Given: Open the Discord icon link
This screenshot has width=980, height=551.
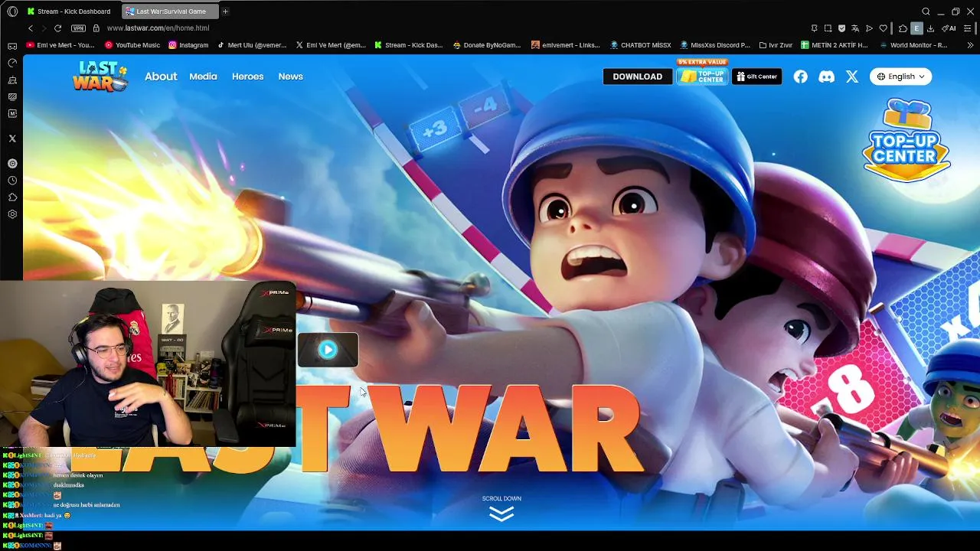Looking at the screenshot, I should (x=826, y=77).
